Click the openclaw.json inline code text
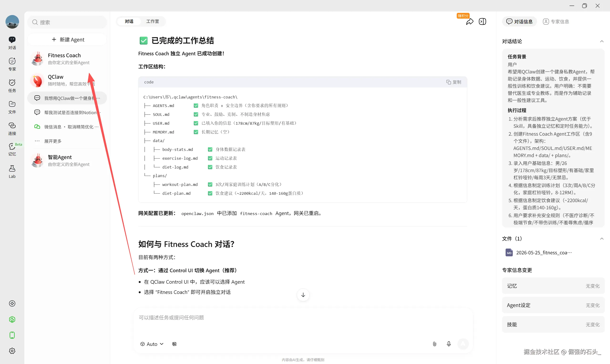 point(197,213)
